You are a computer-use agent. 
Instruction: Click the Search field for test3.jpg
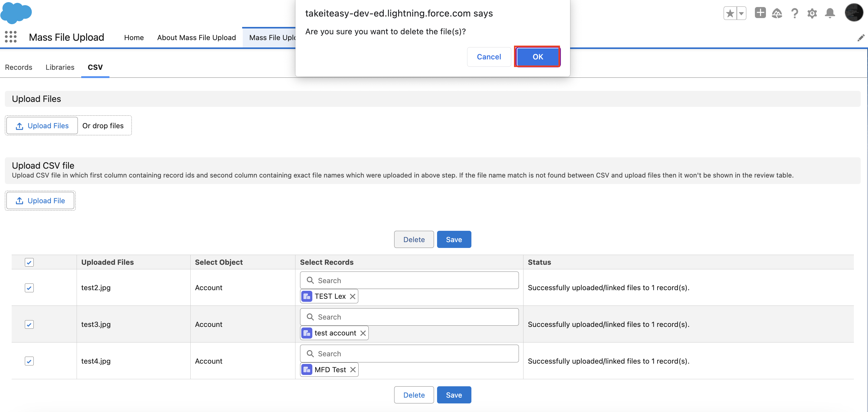coord(409,317)
